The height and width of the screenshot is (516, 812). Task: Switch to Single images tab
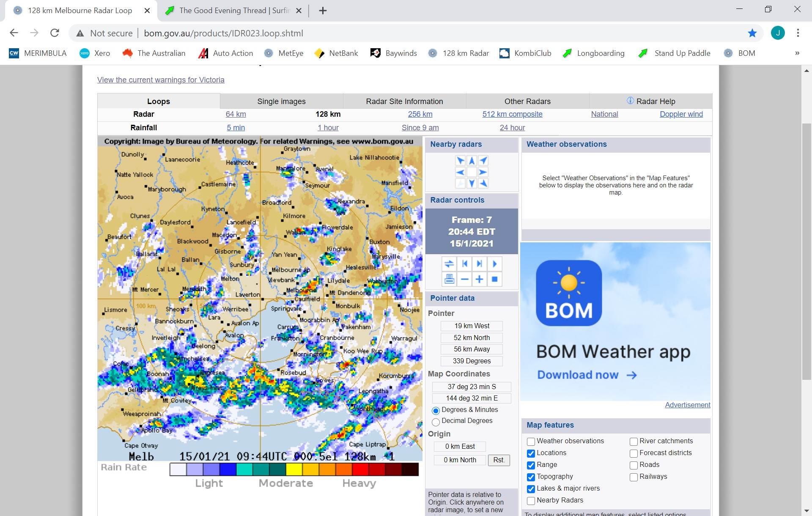[x=281, y=102]
